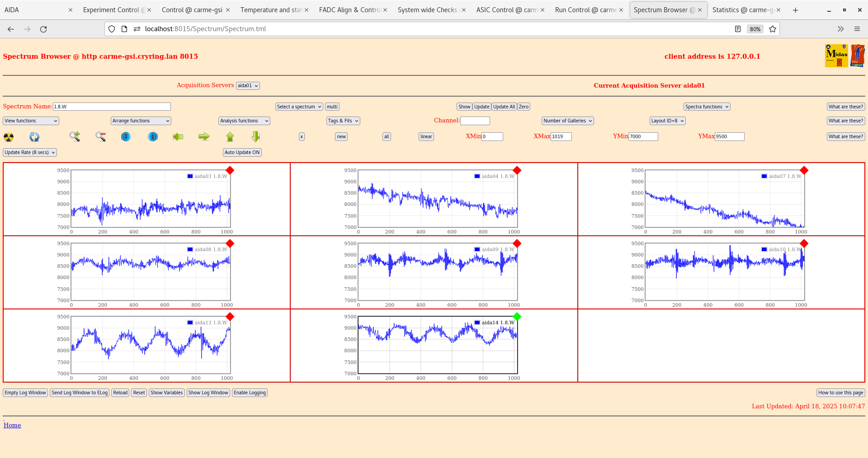Click the radiation hazard icon

[9, 137]
